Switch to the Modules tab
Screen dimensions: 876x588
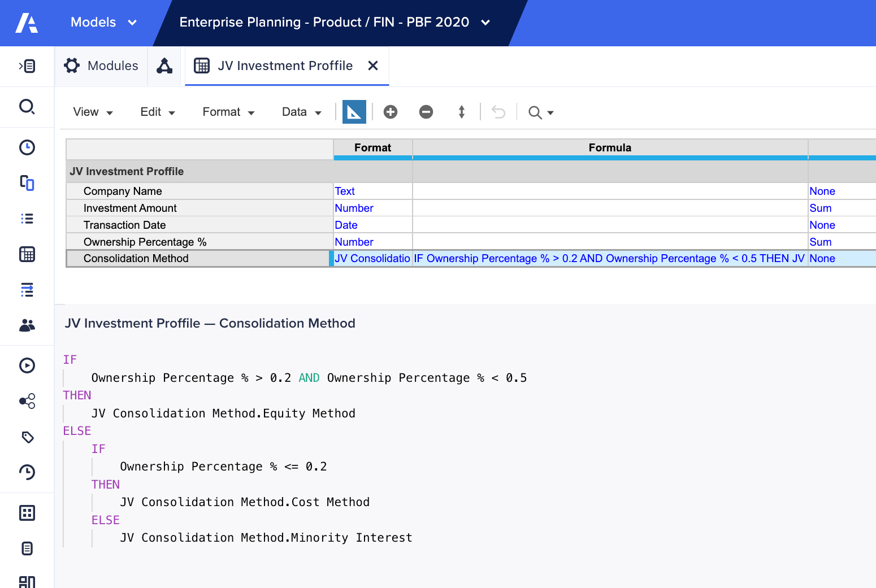101,66
